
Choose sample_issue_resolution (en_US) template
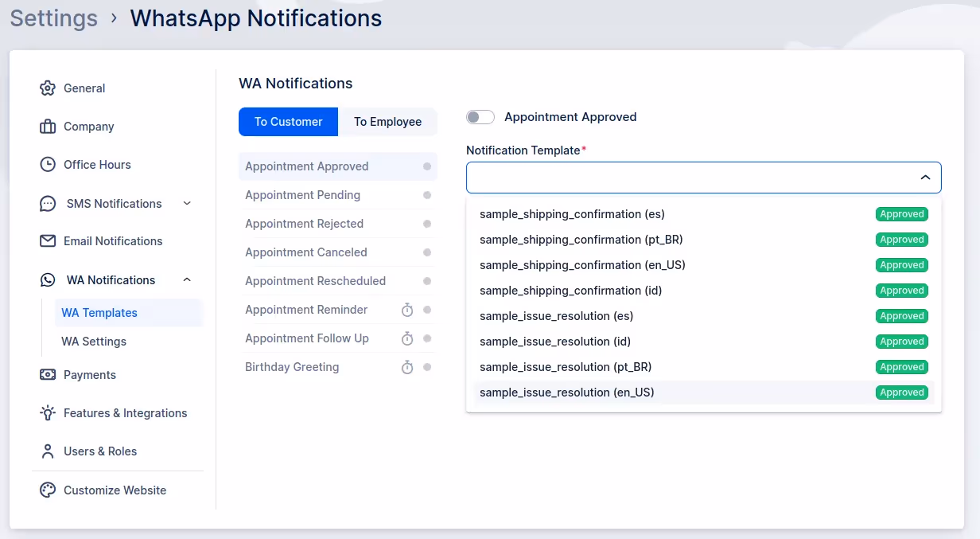[x=703, y=393]
